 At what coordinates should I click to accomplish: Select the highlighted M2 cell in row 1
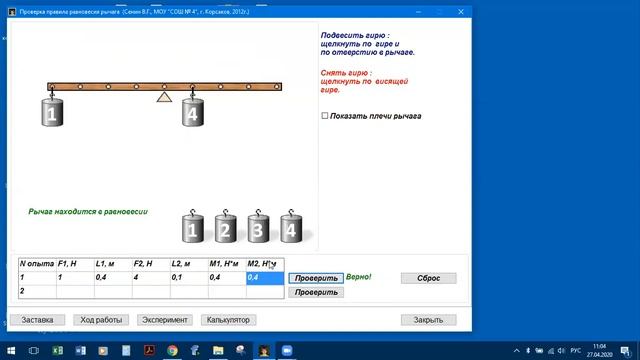[265, 278]
